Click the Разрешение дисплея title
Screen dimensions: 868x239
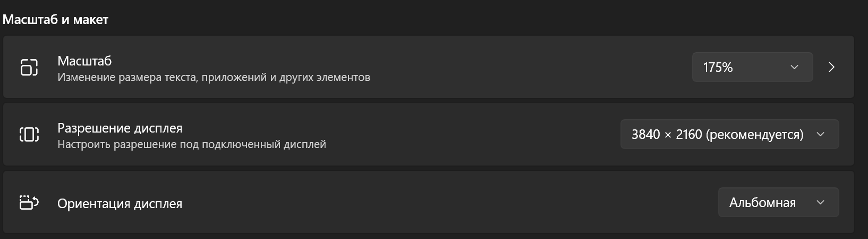pos(120,128)
